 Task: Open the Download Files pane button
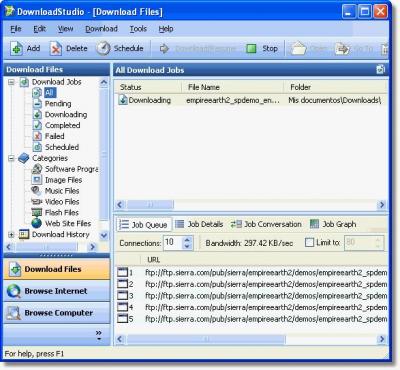[57, 269]
